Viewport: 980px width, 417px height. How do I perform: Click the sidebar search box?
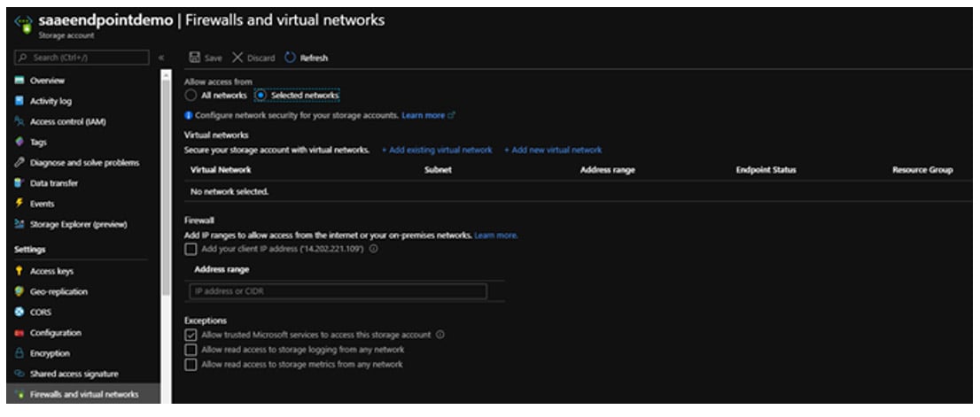click(x=82, y=58)
